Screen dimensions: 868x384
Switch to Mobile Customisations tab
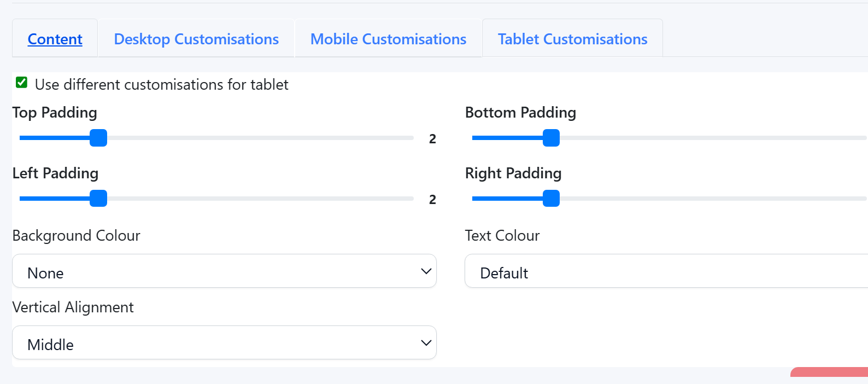388,39
